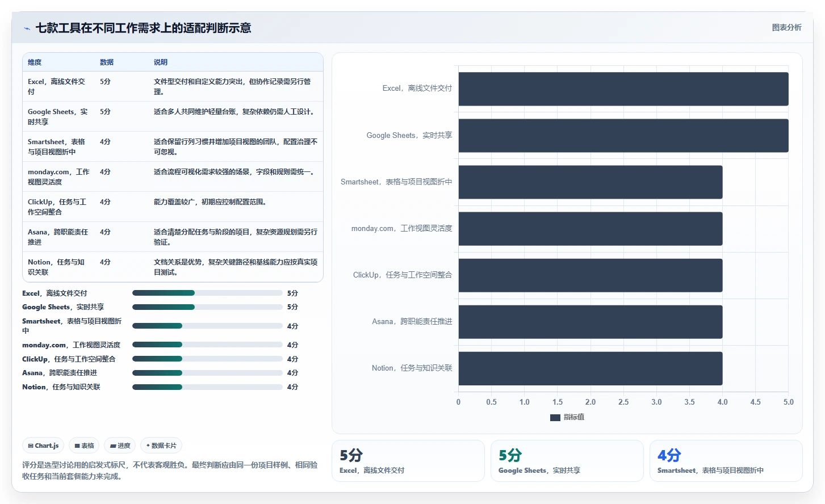Click table cell 'Excel，离线文件交付'
This screenshot has width=825, height=504.
click(58, 86)
